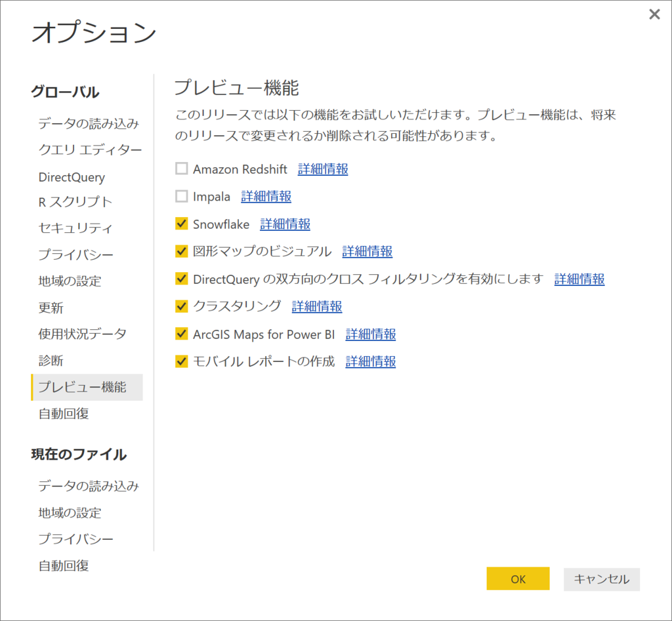Select プライバシー under 現在のファイル
Viewport: 672px width, 621px height.
click(76, 539)
